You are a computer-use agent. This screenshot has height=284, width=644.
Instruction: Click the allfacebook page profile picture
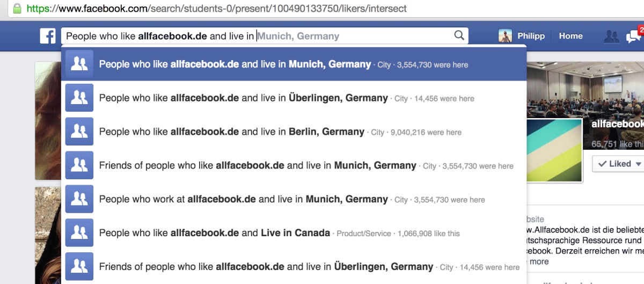(x=555, y=150)
